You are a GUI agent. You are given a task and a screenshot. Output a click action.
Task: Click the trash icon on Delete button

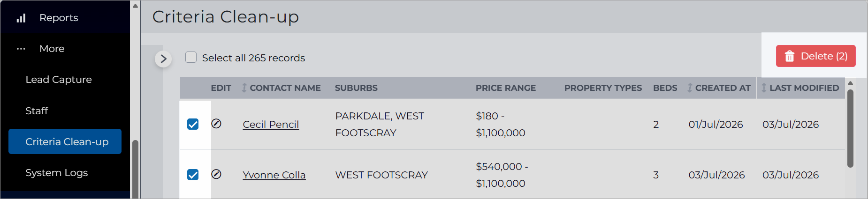coord(790,56)
